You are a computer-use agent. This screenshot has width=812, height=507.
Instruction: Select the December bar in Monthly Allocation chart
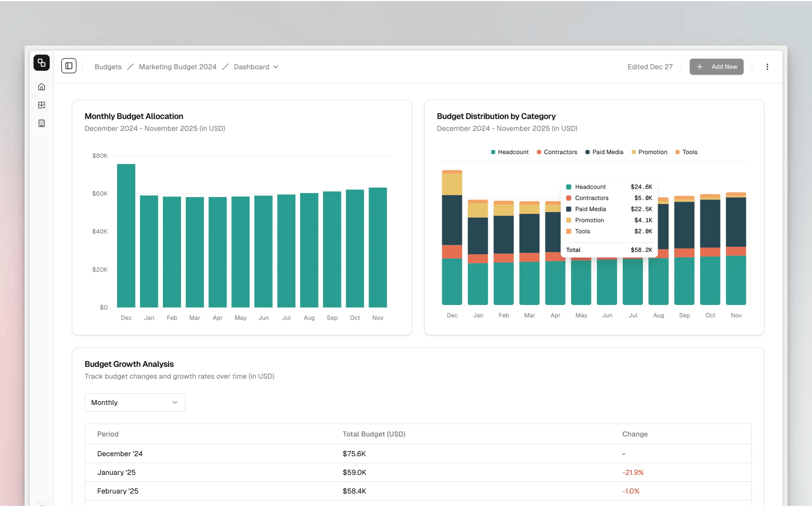126,236
